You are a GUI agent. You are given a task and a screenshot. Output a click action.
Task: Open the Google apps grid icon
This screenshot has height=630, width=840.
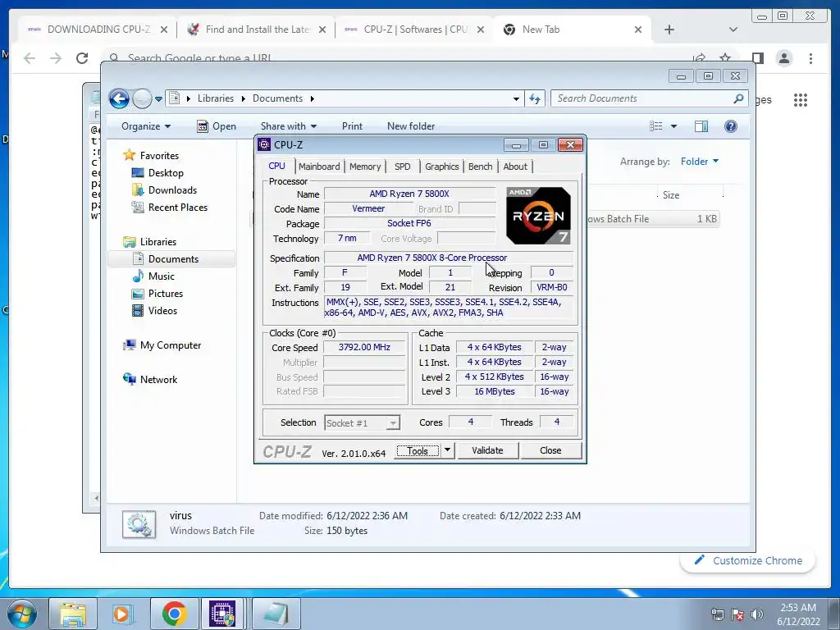(801, 99)
